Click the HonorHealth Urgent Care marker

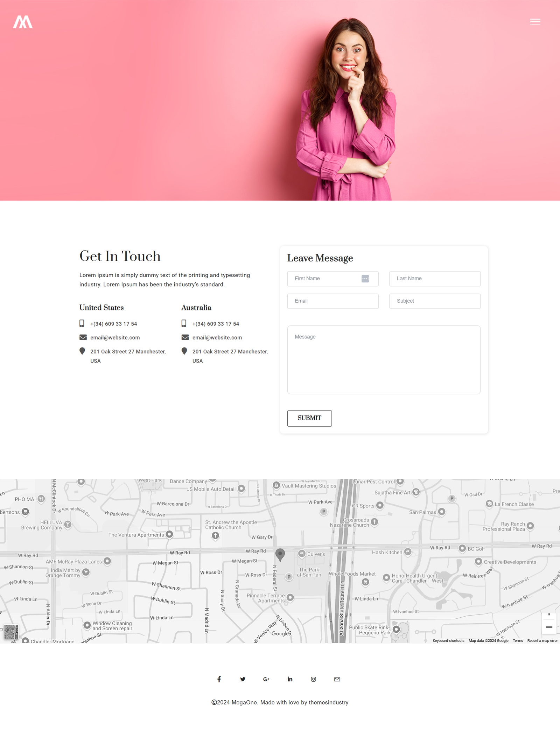(386, 577)
